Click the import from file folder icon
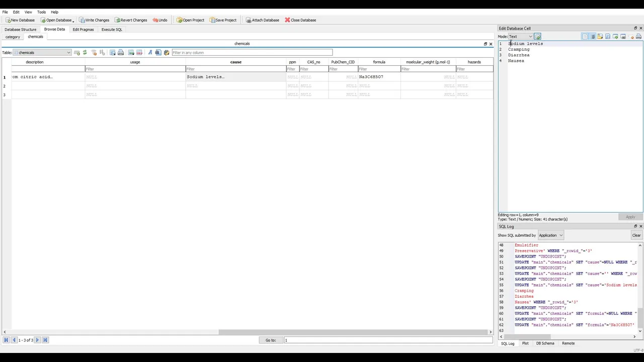Viewport: 644px width, 362px height. point(600,37)
